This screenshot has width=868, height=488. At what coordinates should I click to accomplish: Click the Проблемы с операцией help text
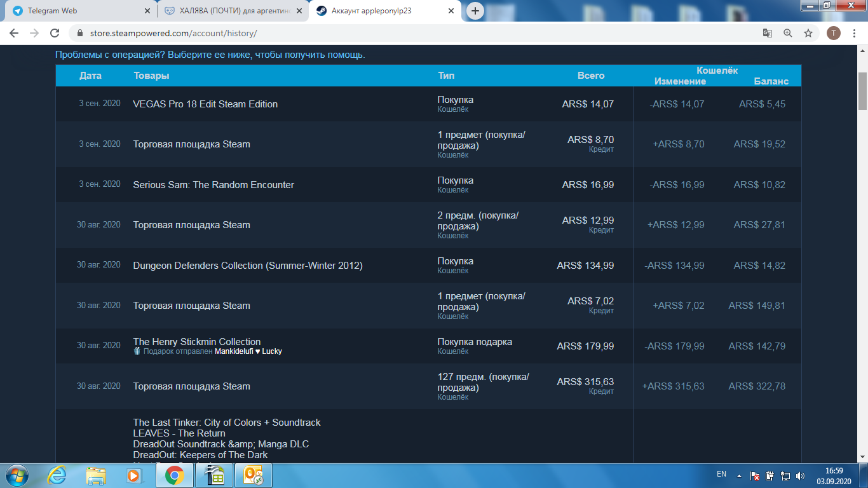pyautogui.click(x=210, y=55)
